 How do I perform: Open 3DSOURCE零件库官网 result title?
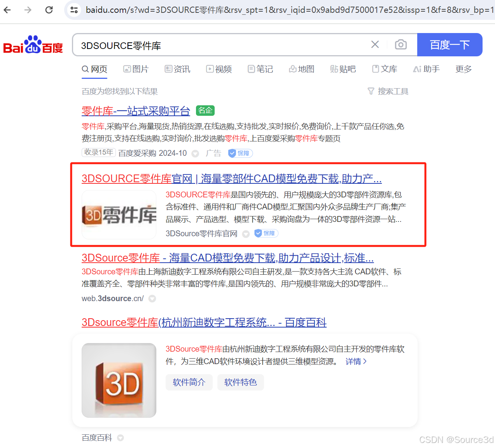tap(232, 179)
